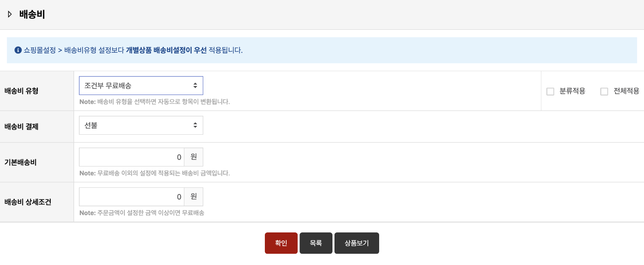Go to list via 목록 button
644x265 pixels.
tap(316, 243)
